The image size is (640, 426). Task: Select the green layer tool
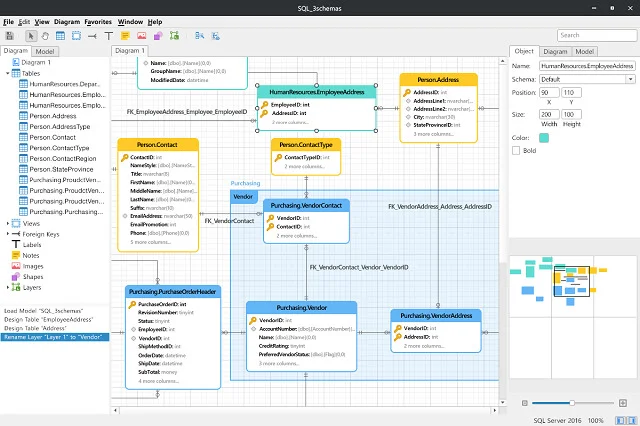[x=175, y=36]
